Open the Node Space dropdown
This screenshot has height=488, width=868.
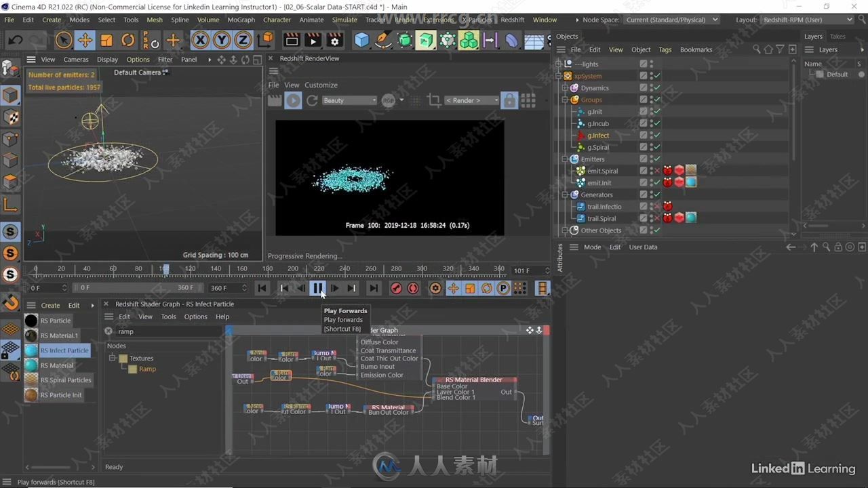pyautogui.click(x=672, y=20)
